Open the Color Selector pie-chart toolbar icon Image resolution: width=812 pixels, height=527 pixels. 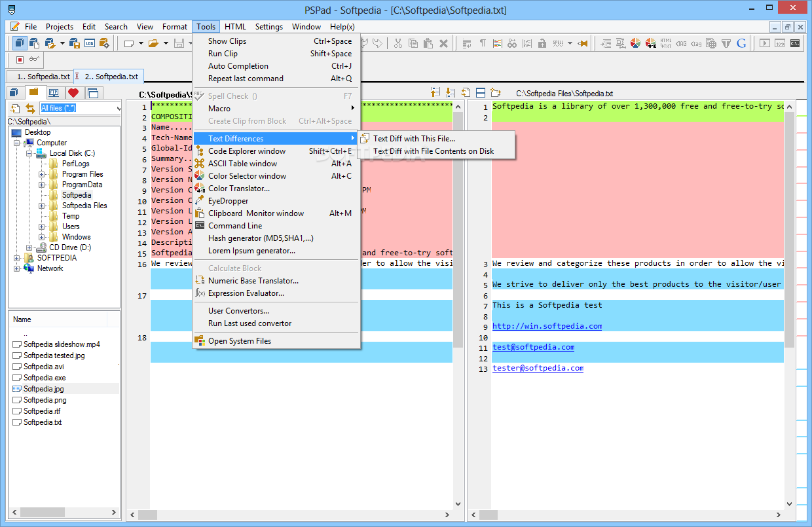coord(635,43)
